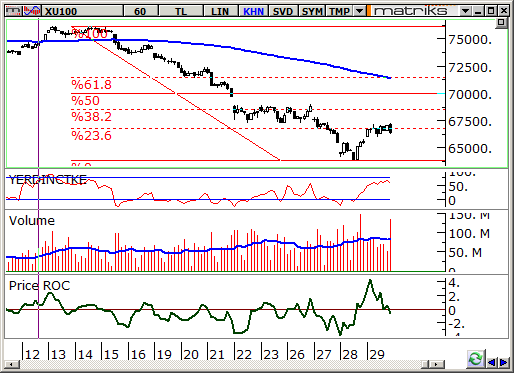Select the %50 Fibonacci label
Screen dimensions: 514x373
click(85, 101)
